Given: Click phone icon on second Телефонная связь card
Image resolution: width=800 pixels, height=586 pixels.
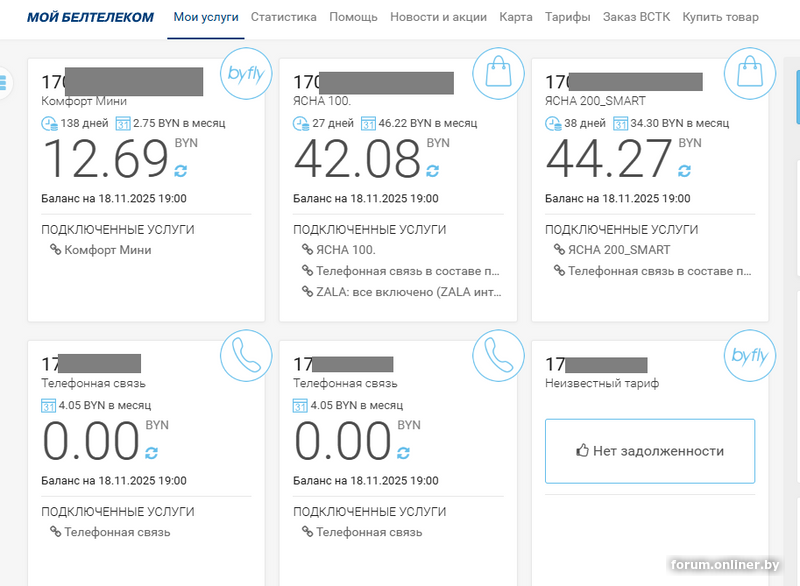Looking at the screenshot, I should tap(498, 355).
